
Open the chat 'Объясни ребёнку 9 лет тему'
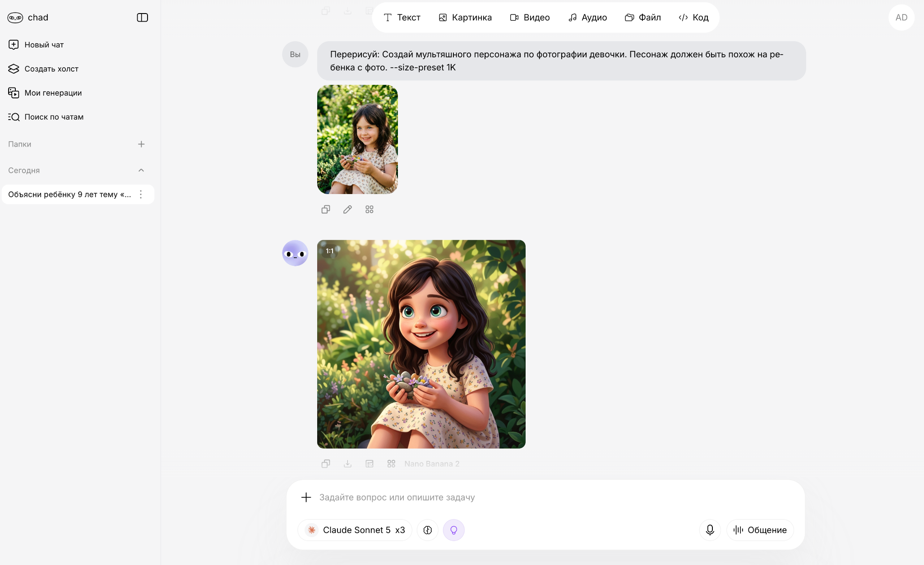click(x=69, y=195)
